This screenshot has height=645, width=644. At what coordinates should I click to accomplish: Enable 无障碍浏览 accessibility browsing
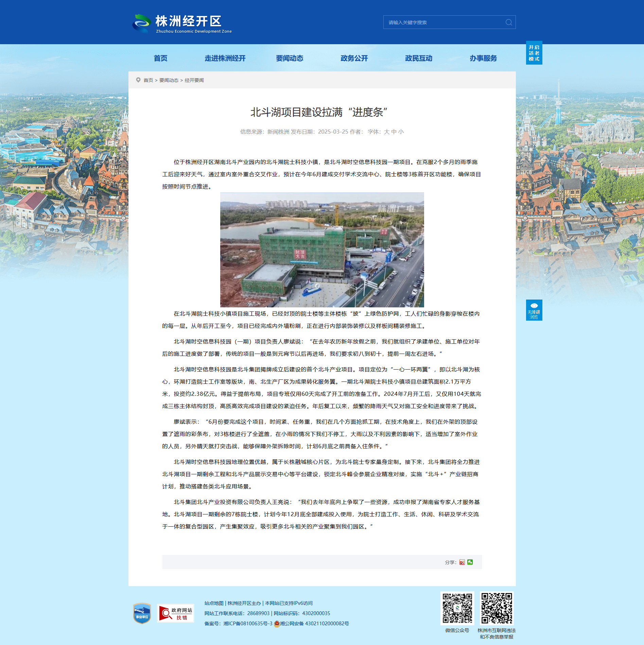pos(534,310)
